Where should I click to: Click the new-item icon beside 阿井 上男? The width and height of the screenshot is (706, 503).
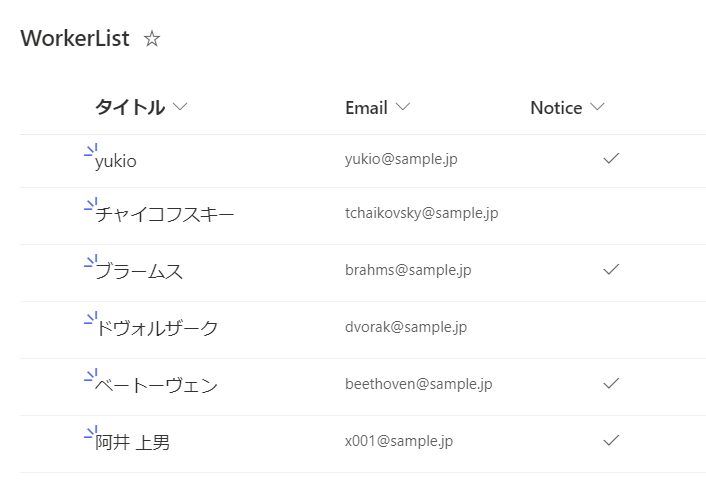[91, 433]
